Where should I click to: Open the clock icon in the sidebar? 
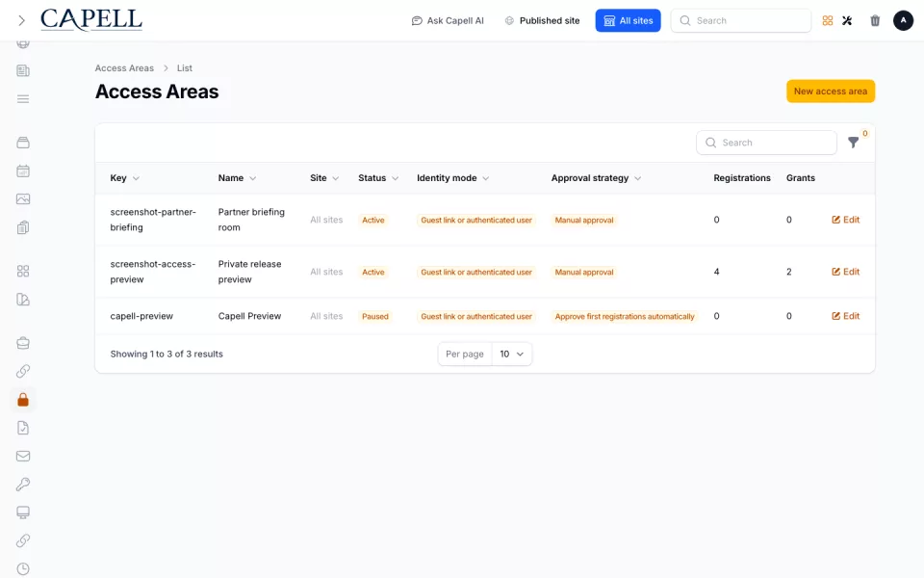(x=23, y=568)
